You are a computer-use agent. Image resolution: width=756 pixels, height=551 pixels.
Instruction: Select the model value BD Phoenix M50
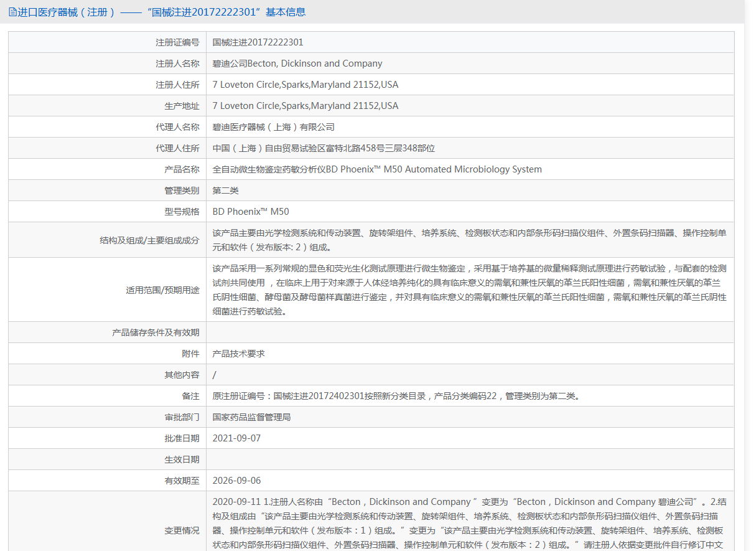pos(251,212)
